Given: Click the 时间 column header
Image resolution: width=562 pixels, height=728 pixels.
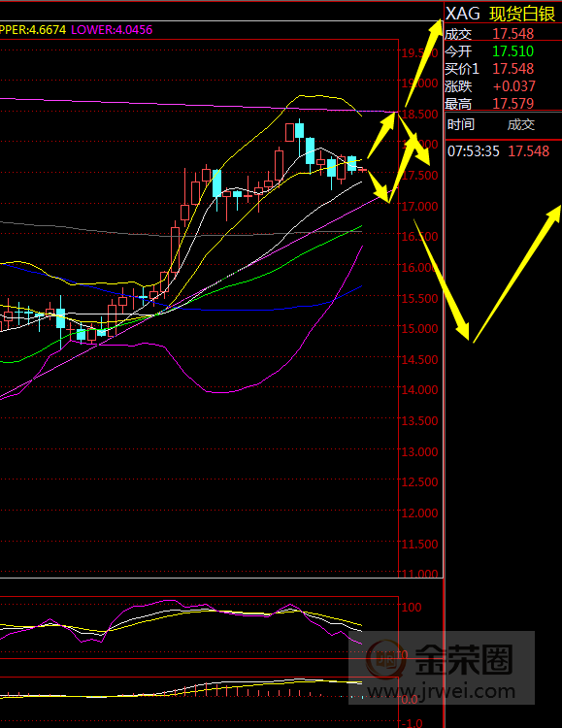Looking at the screenshot, I should [461, 124].
